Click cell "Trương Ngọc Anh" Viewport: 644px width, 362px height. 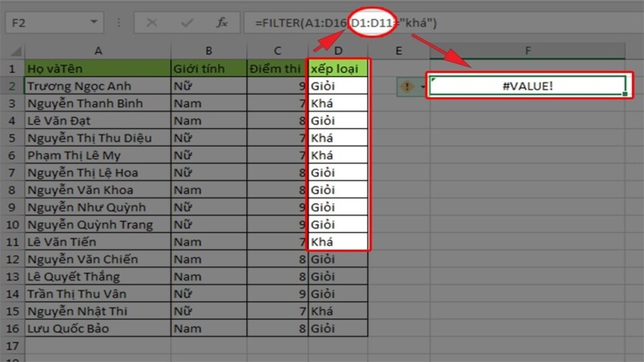[x=98, y=86]
